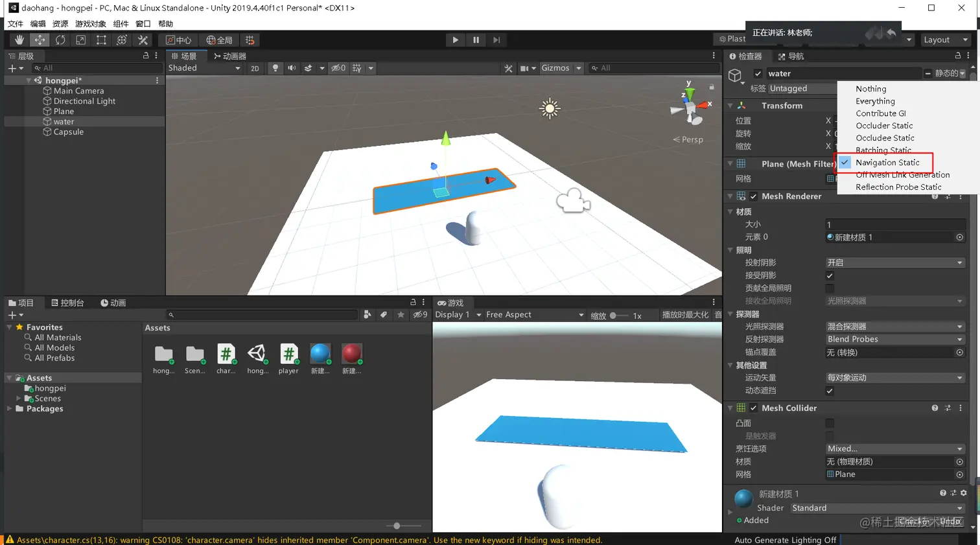
Task: Collapse the Transform component
Action: click(730, 106)
